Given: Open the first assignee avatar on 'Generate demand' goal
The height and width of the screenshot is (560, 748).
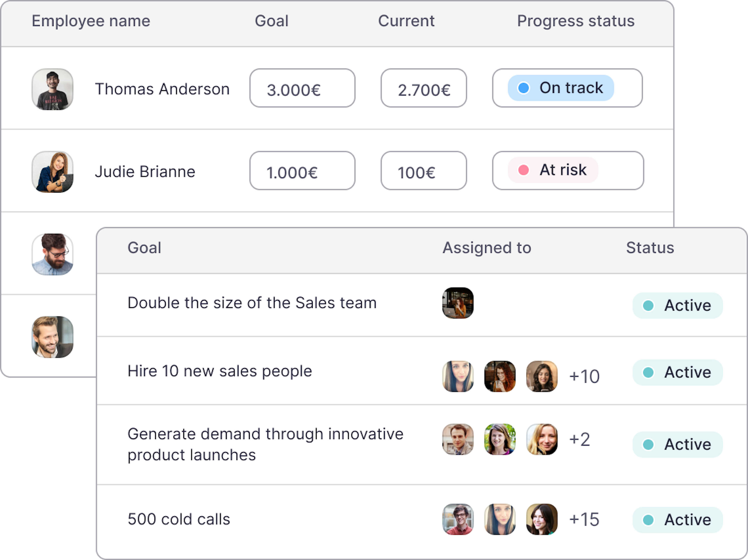Looking at the screenshot, I should point(458,439).
